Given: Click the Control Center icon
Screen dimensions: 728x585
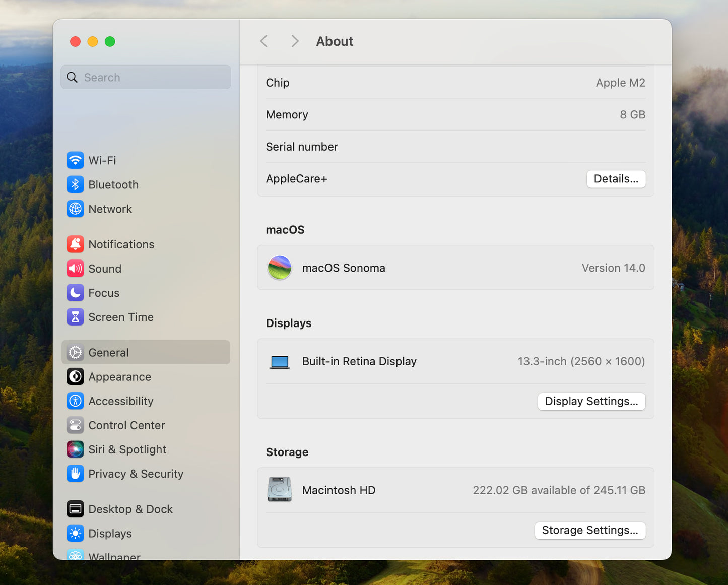Looking at the screenshot, I should (75, 425).
